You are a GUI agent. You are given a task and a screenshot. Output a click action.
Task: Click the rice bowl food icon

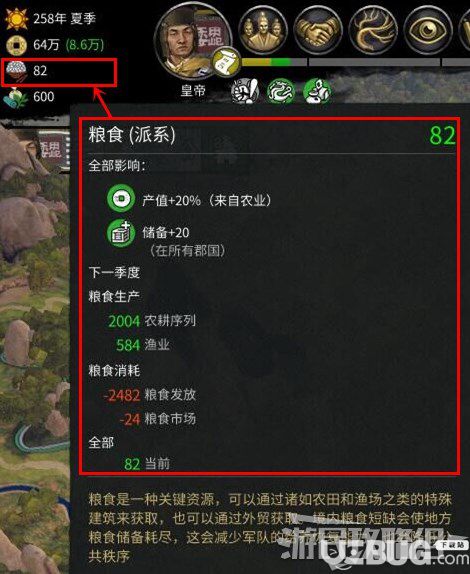[16, 71]
